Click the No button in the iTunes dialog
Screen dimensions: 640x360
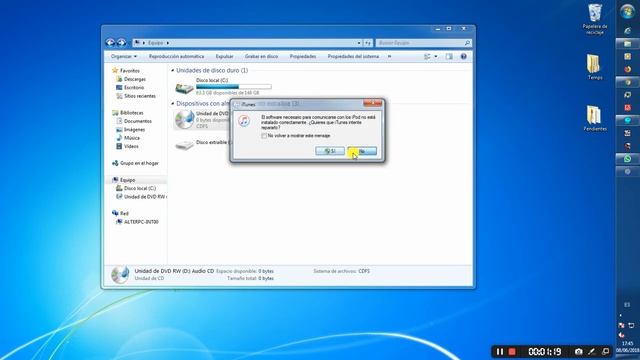tap(362, 151)
